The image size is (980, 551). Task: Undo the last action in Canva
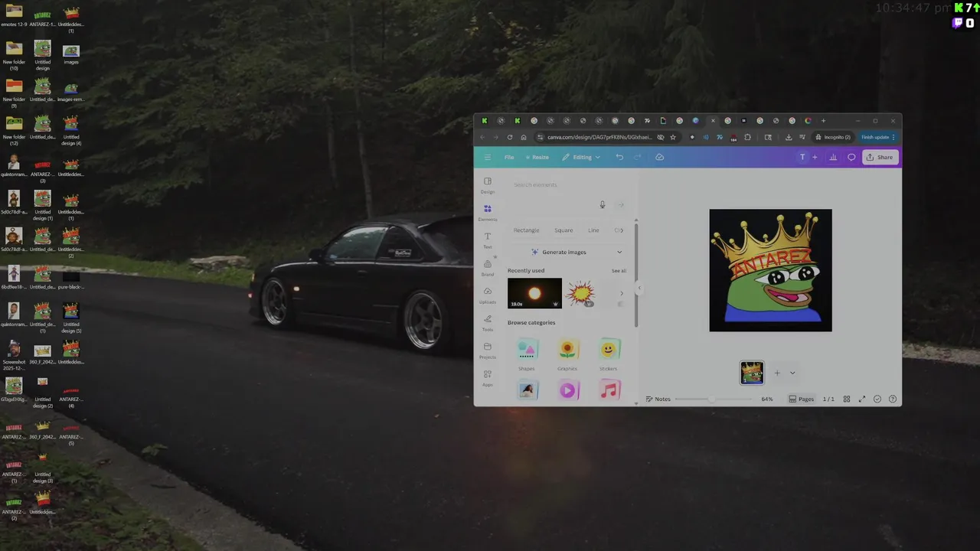coord(619,157)
